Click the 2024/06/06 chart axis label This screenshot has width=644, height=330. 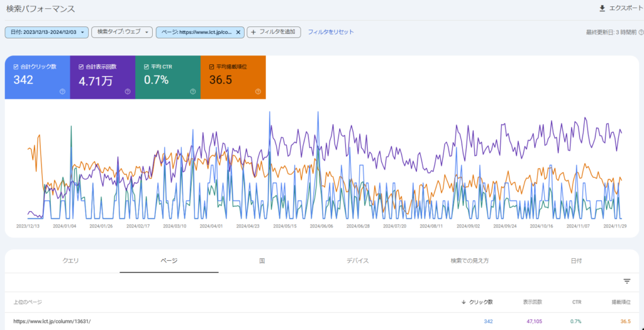click(321, 226)
